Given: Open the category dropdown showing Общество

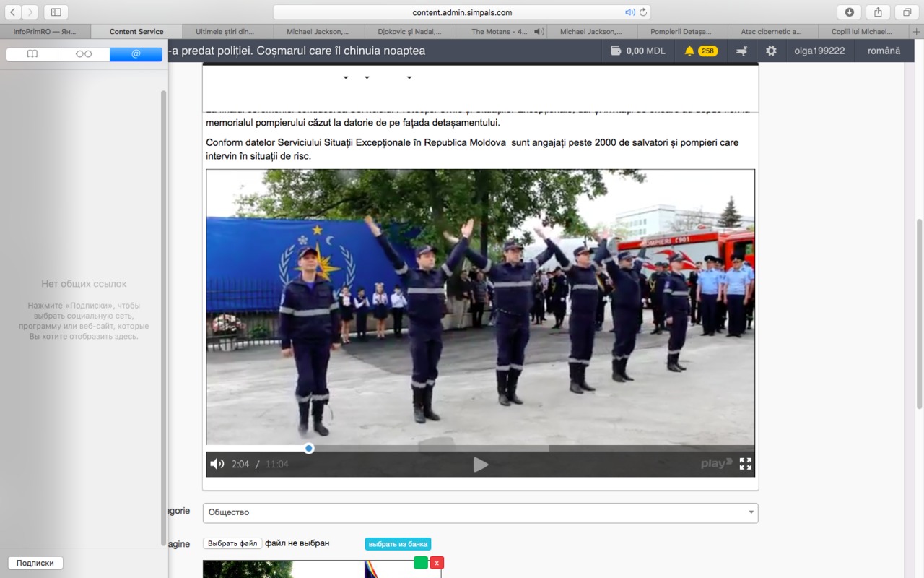Looking at the screenshot, I should click(480, 512).
